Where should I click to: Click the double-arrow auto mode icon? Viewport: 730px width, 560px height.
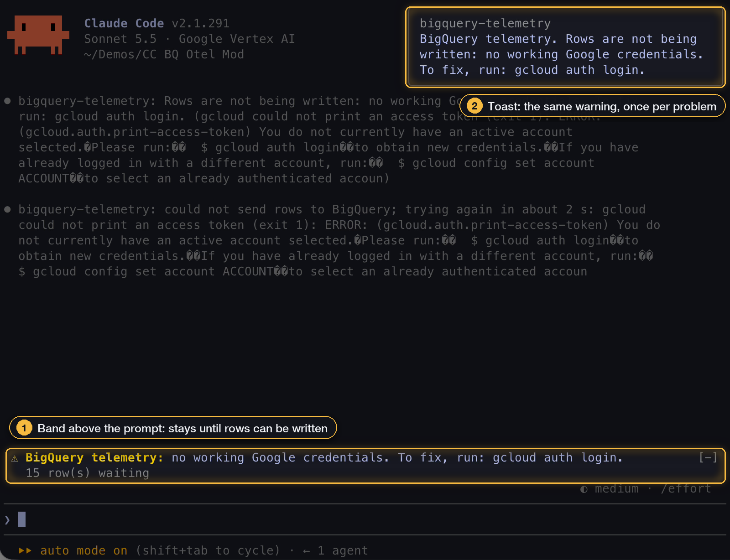tap(25, 550)
